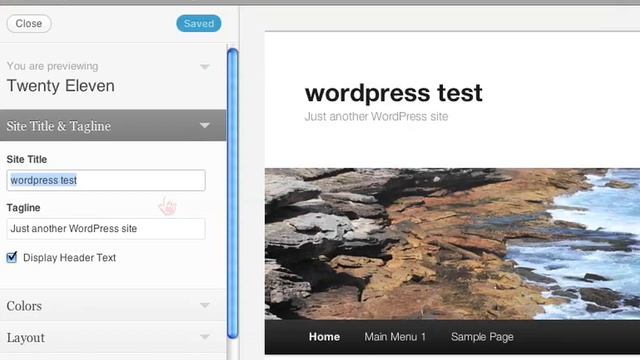Open Sample Page in preview navigation
This screenshot has height=360, width=640.
pyautogui.click(x=482, y=337)
